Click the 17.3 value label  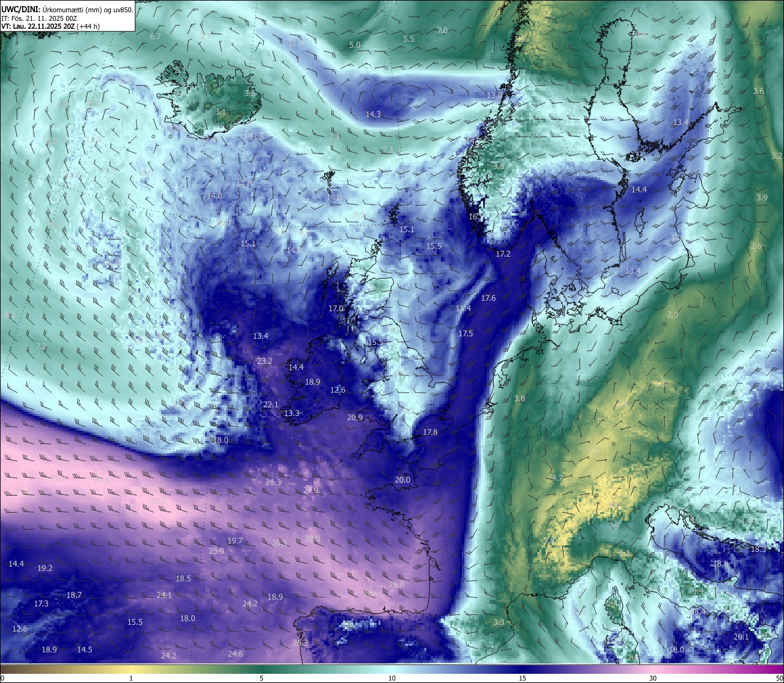41,603
